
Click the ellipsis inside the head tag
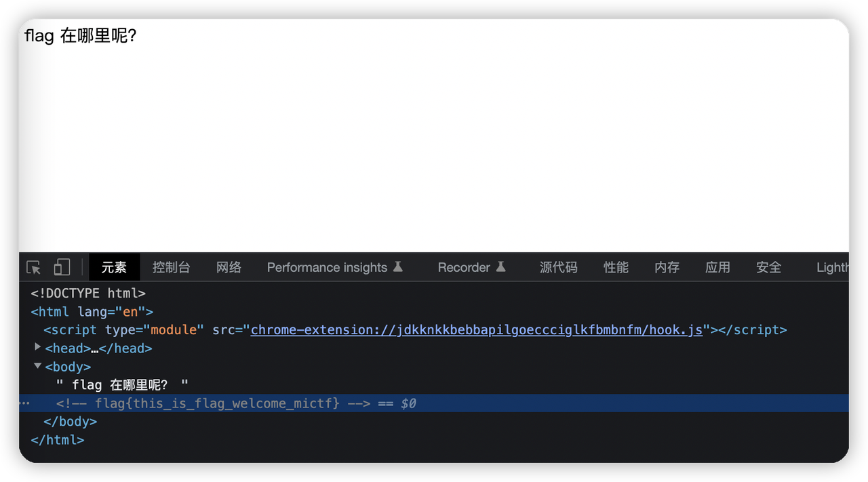pos(95,348)
